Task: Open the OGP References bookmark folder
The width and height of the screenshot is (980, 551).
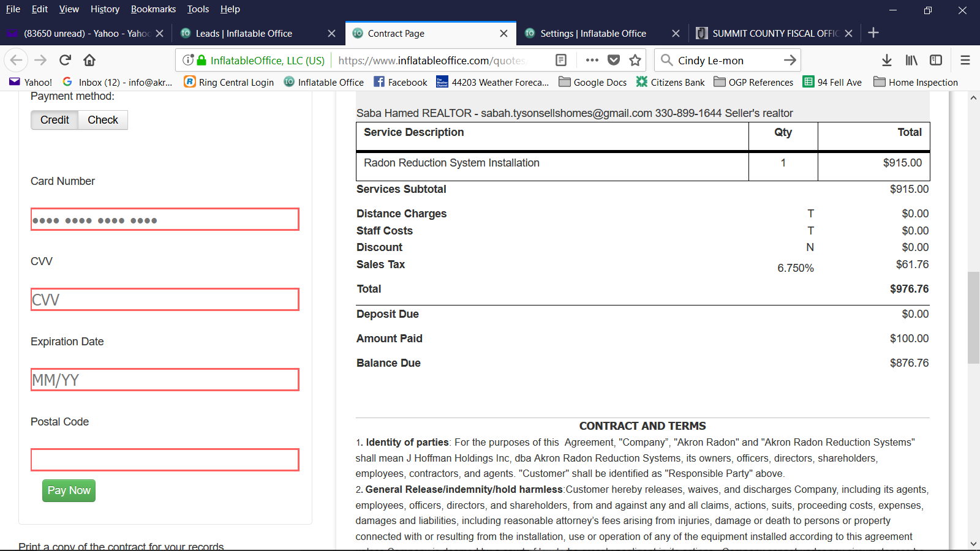Action: pyautogui.click(x=753, y=82)
